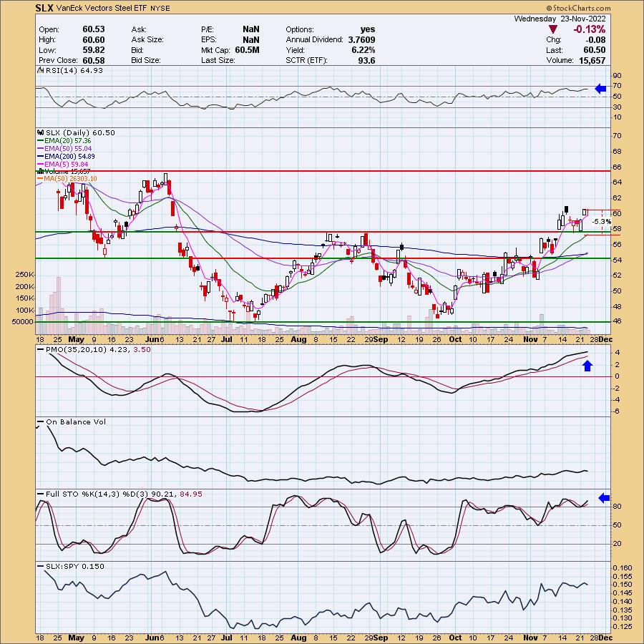Select the Last price 60.50 in header
Screen dimensions: 644x644
point(594,50)
